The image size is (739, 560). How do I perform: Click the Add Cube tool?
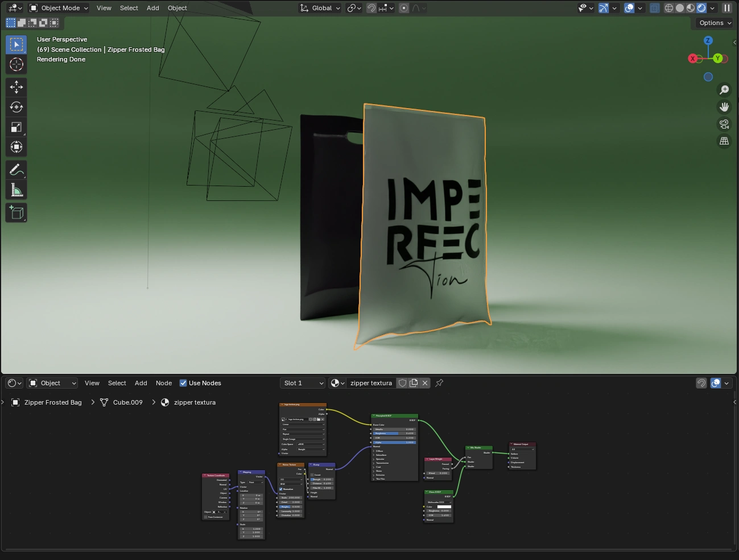(x=16, y=213)
